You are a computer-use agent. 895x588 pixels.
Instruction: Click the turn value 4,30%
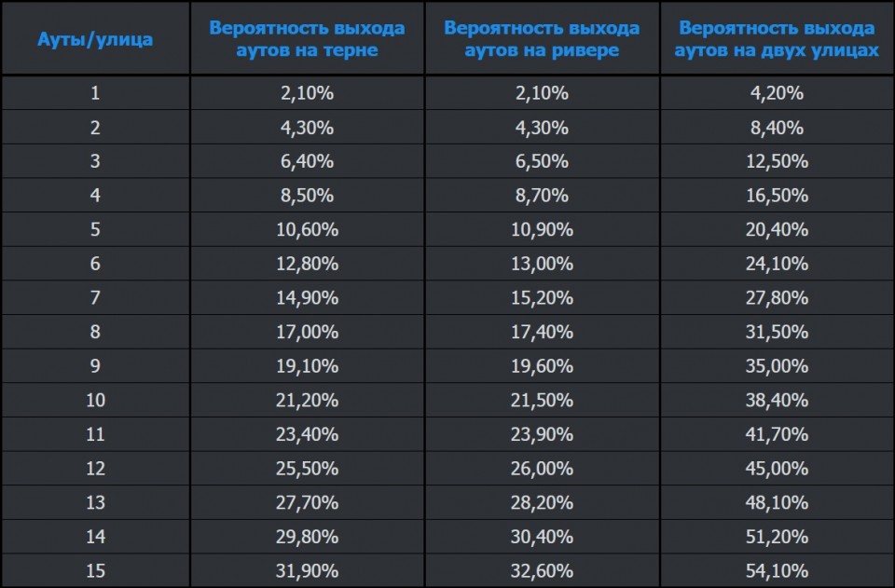pos(307,128)
